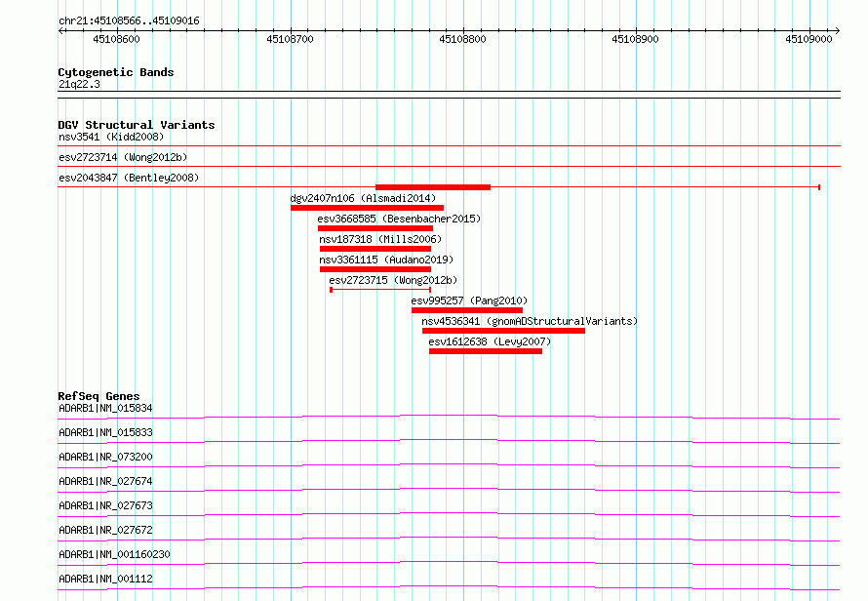Click ruler position 45108800
868x601 pixels.
coord(463,39)
